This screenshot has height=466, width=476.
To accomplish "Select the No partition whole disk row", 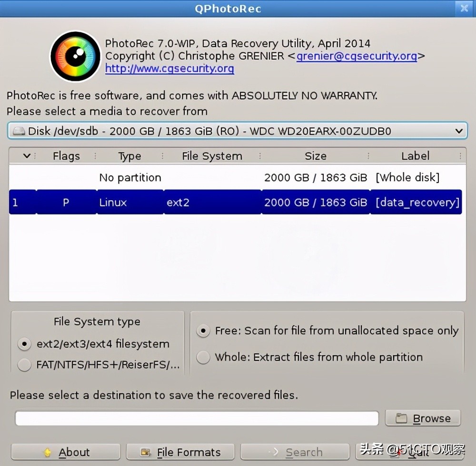I will click(x=236, y=177).
